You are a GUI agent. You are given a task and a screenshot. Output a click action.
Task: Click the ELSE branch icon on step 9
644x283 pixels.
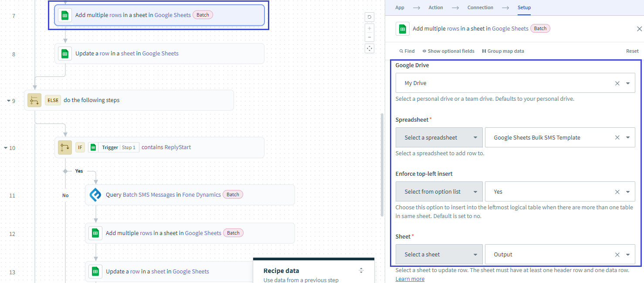point(34,100)
